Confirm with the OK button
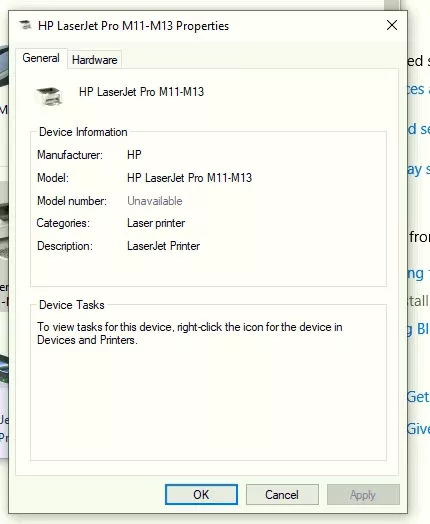 (x=201, y=495)
